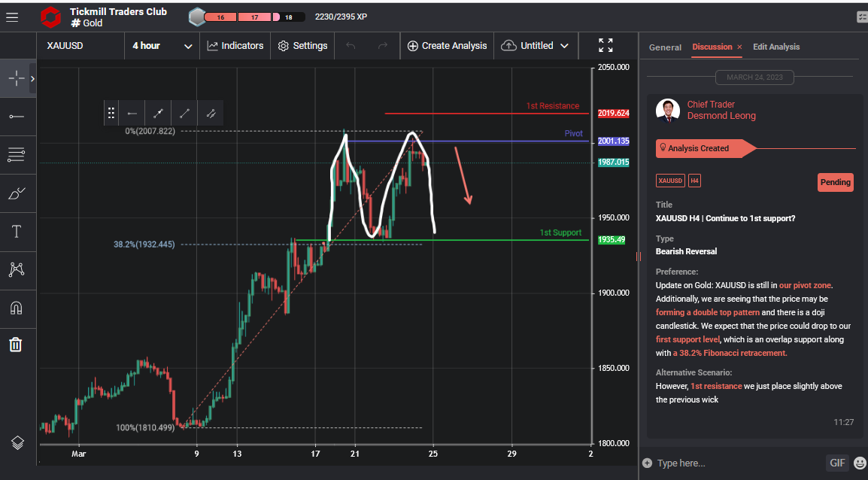The image size is (868, 480).
Task: Open the GIF picker
Action: 837,463
